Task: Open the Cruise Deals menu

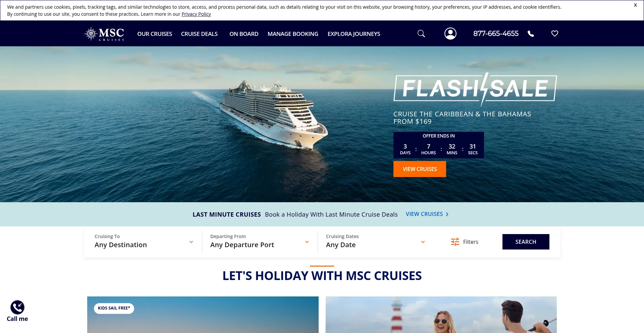Action: (x=199, y=34)
